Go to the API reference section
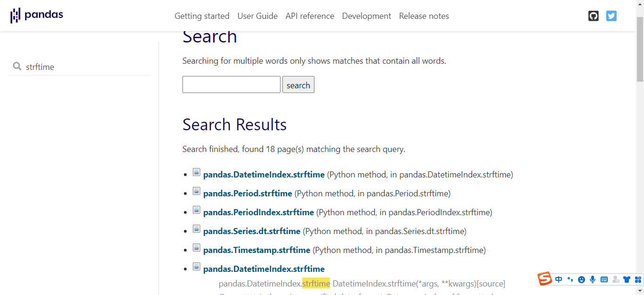The width and height of the screenshot is (644, 295). 310,16
